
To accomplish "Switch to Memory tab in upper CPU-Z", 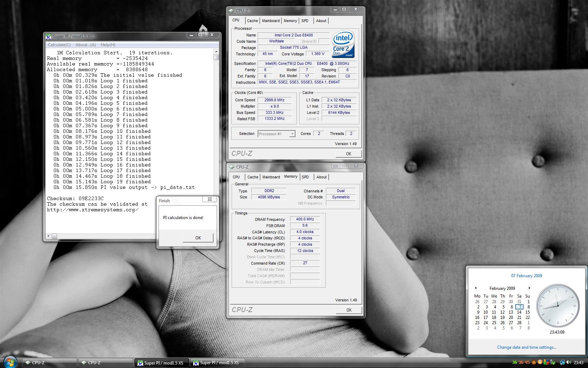I will (x=290, y=21).
